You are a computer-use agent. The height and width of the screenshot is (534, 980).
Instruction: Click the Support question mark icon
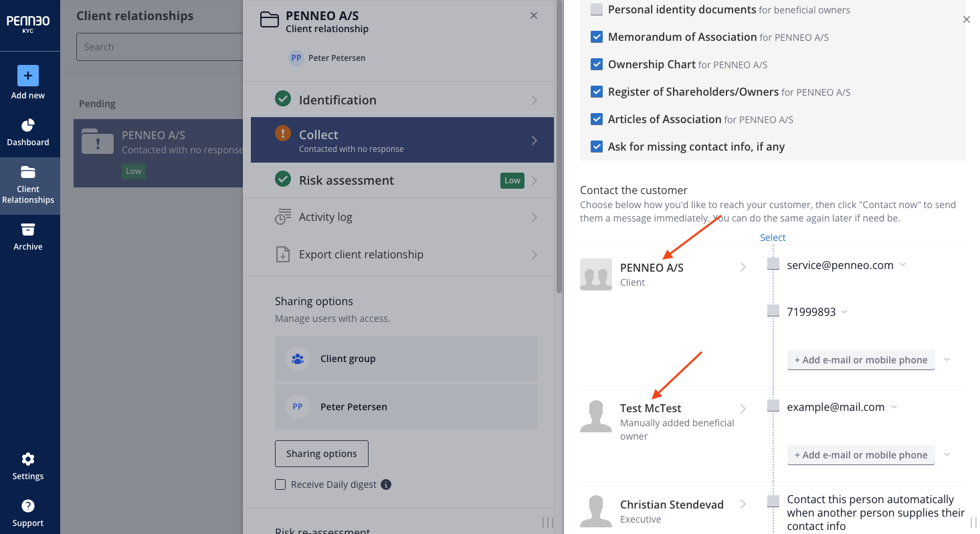[x=28, y=506]
